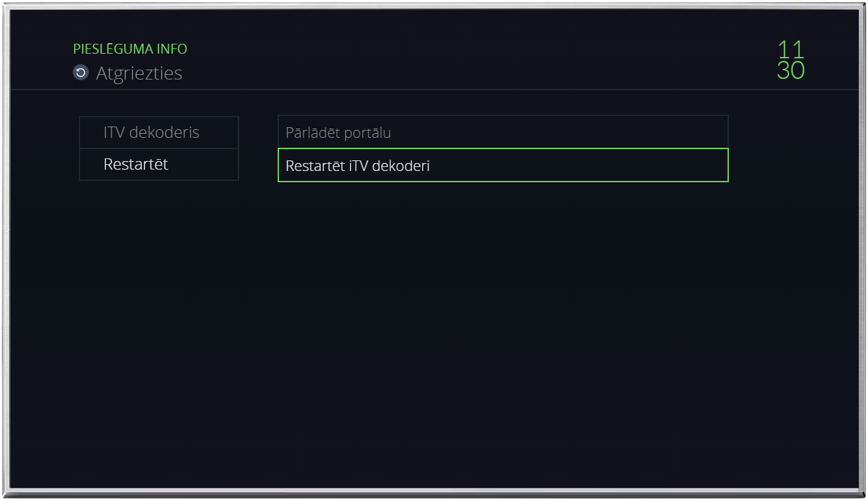Switch left panel to ITV dekoderis

pyautogui.click(x=159, y=133)
